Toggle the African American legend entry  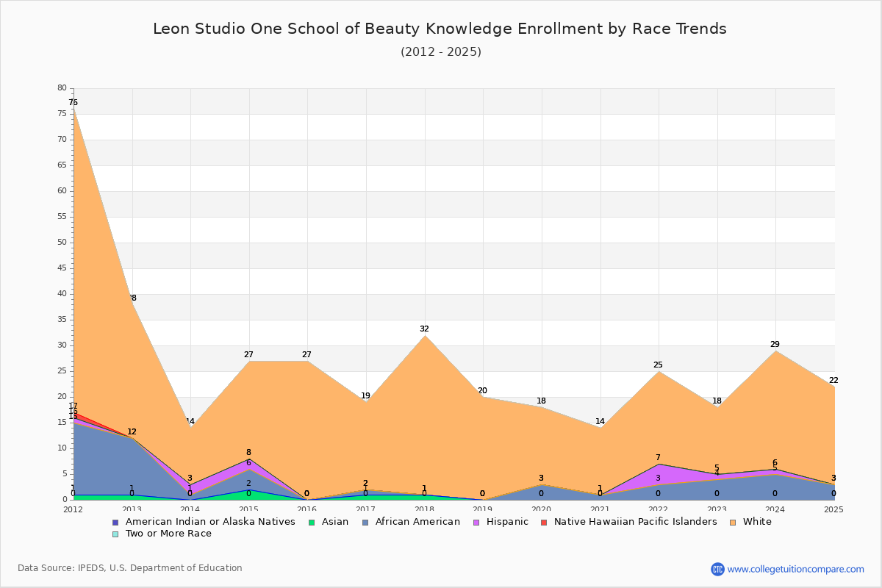tap(412, 522)
